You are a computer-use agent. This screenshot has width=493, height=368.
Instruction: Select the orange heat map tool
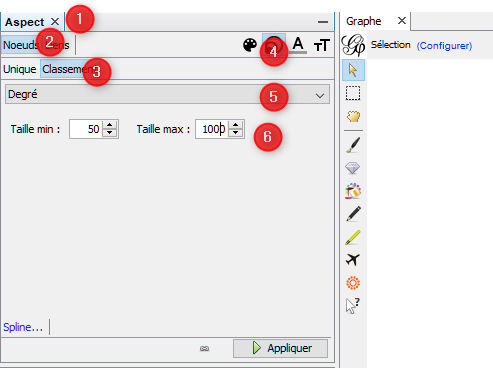[x=353, y=283]
